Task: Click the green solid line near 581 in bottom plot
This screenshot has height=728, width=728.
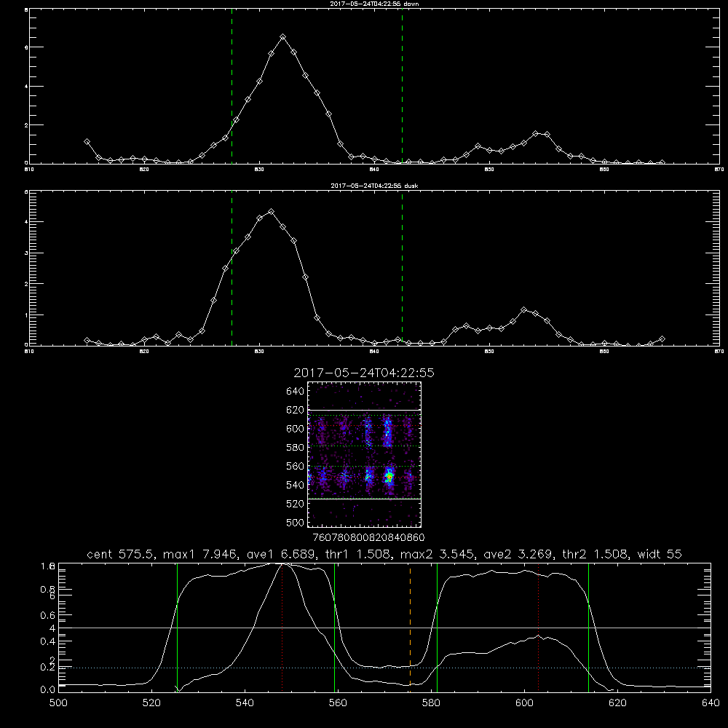Action: click(437, 627)
